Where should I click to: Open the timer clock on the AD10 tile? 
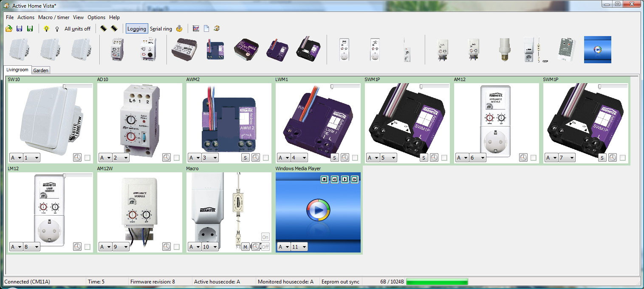click(166, 157)
